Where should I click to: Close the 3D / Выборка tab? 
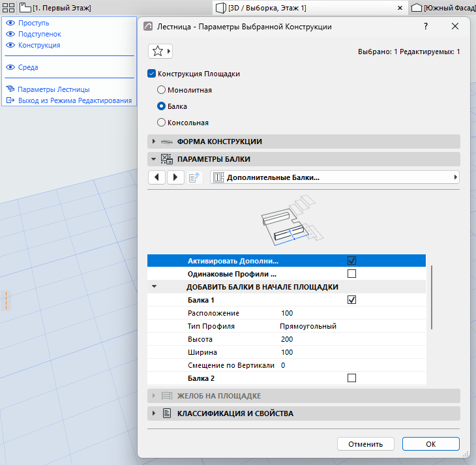point(400,8)
